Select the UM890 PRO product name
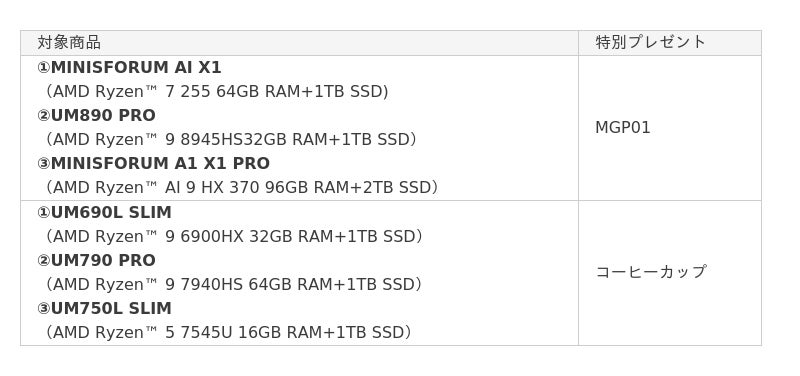 click(103, 116)
